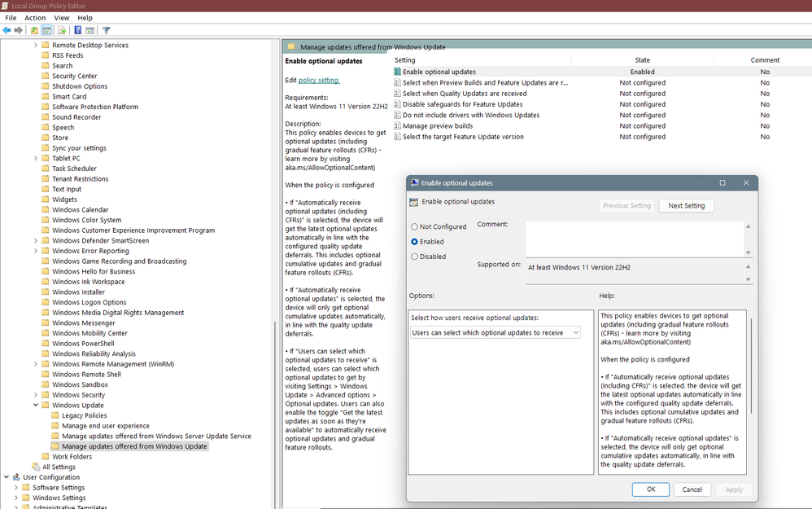Viewport: 812px width, 509px height.
Task: Expand the Tablet PC tree node
Action: [x=36, y=158]
